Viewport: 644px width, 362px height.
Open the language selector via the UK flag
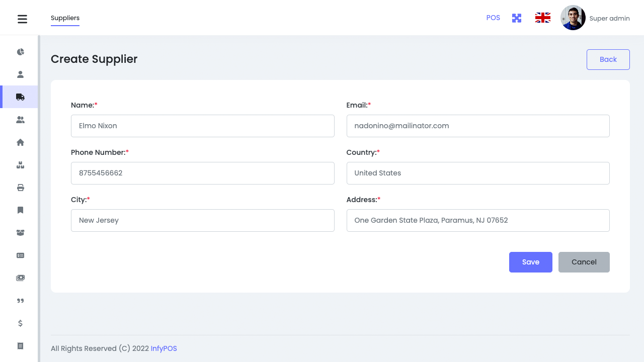tap(542, 18)
